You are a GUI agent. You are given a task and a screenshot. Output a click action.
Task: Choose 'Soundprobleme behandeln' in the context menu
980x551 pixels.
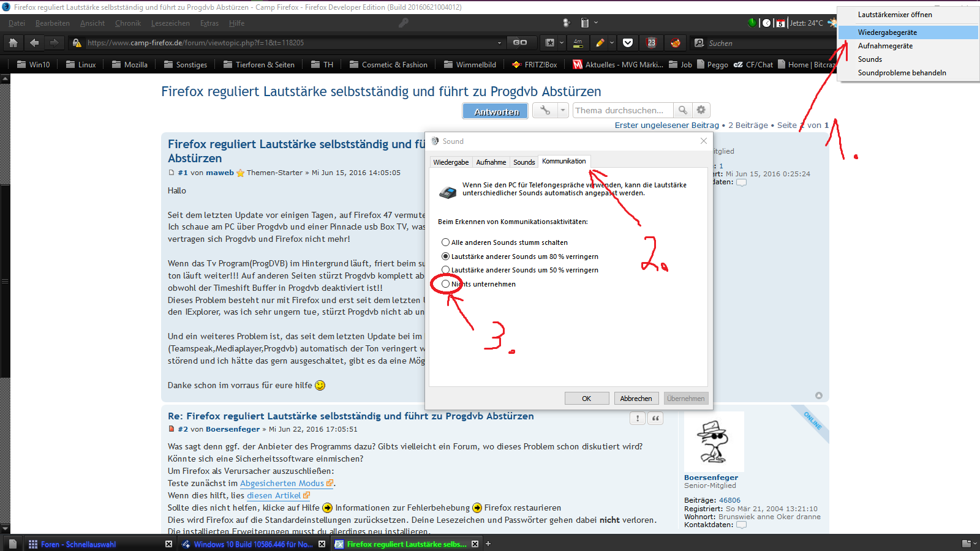tap(908, 73)
